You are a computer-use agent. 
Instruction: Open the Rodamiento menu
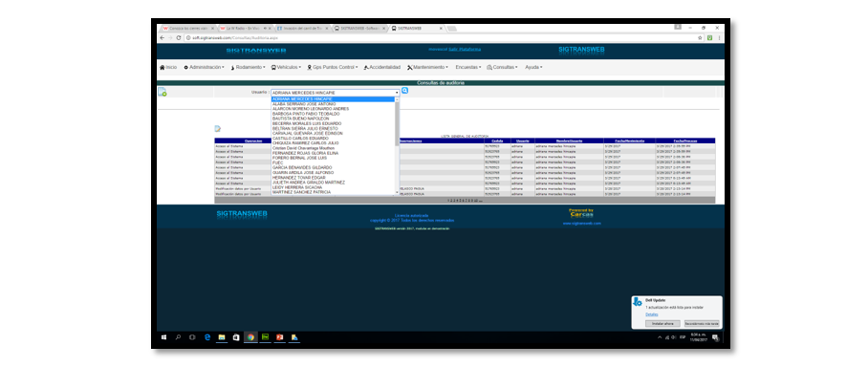(x=248, y=68)
